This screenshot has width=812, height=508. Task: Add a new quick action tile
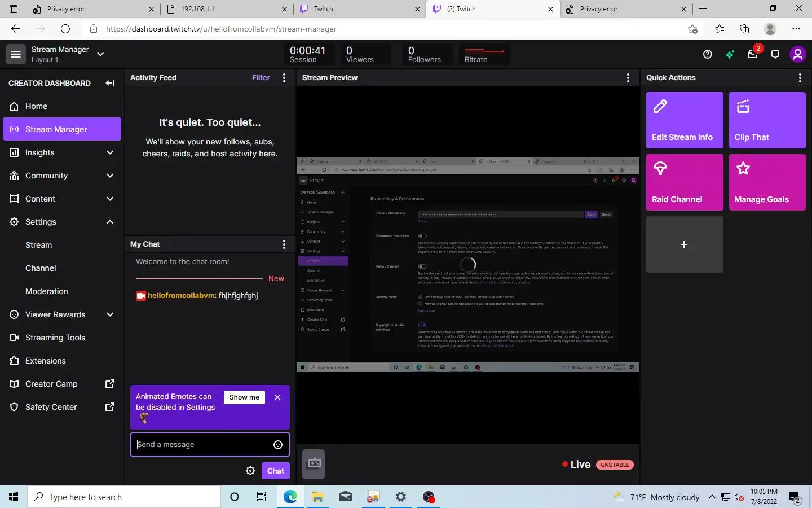pos(685,244)
